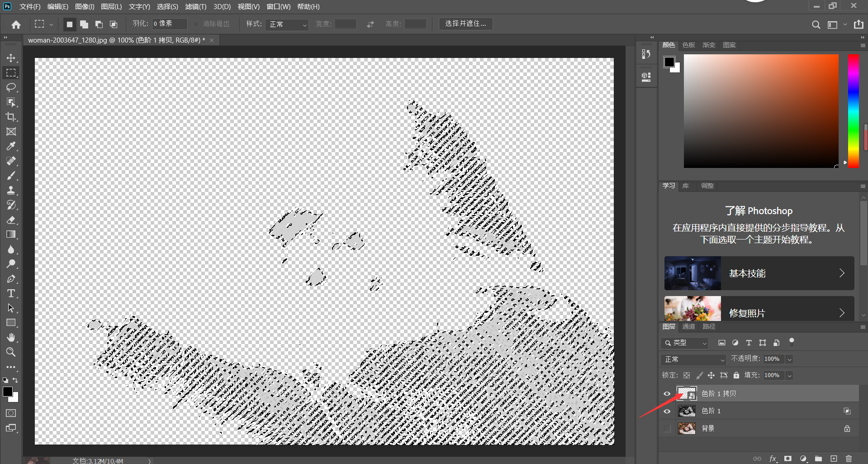The height and width of the screenshot is (464, 868).
Task: Expand the 修复照片 tutorial chevron
Action: coord(842,313)
